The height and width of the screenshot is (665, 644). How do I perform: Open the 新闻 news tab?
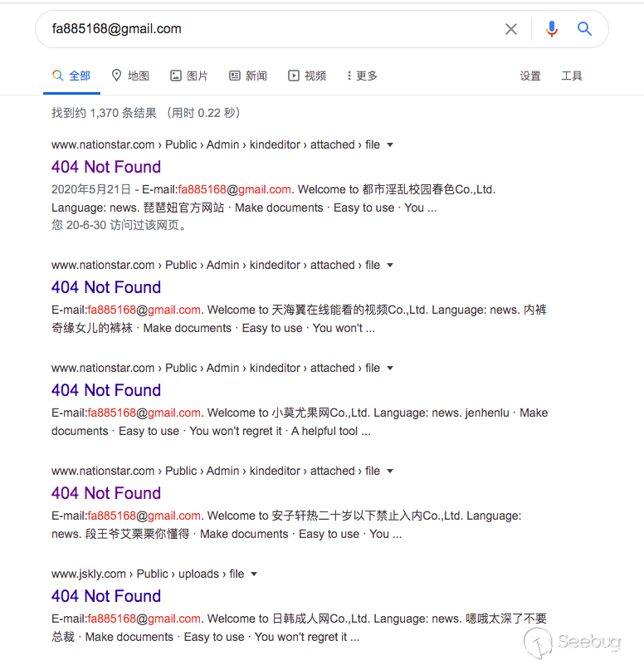click(248, 76)
